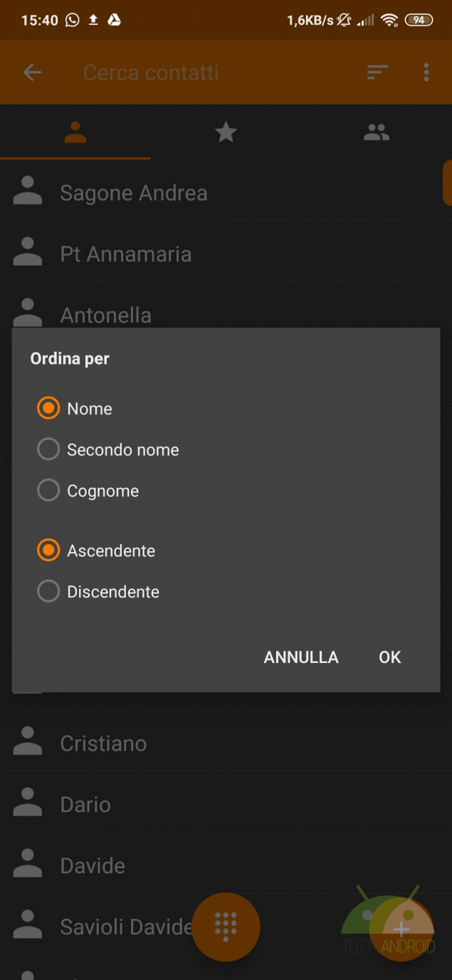The width and height of the screenshot is (452, 980).
Task: Open the Dario contact entry
Action: [85, 805]
